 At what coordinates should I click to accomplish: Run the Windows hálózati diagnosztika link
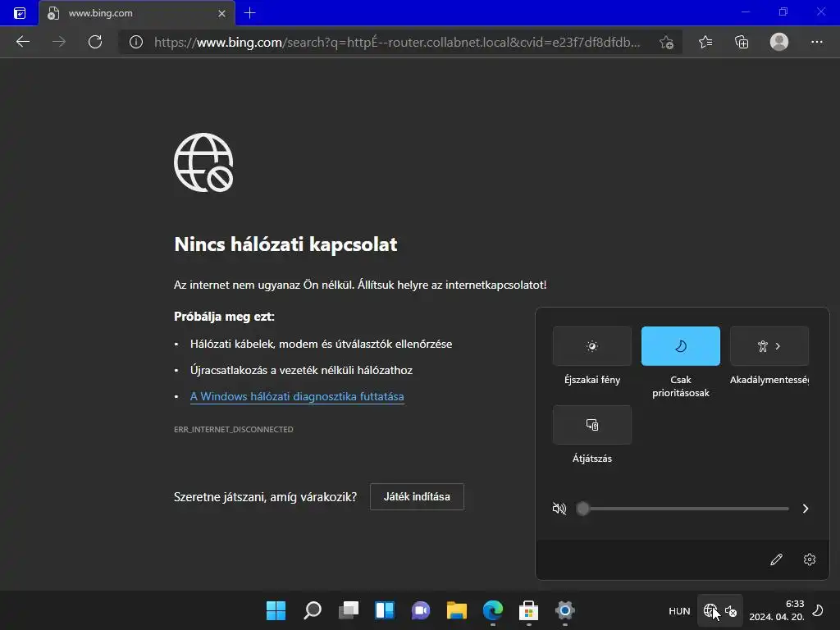click(297, 396)
